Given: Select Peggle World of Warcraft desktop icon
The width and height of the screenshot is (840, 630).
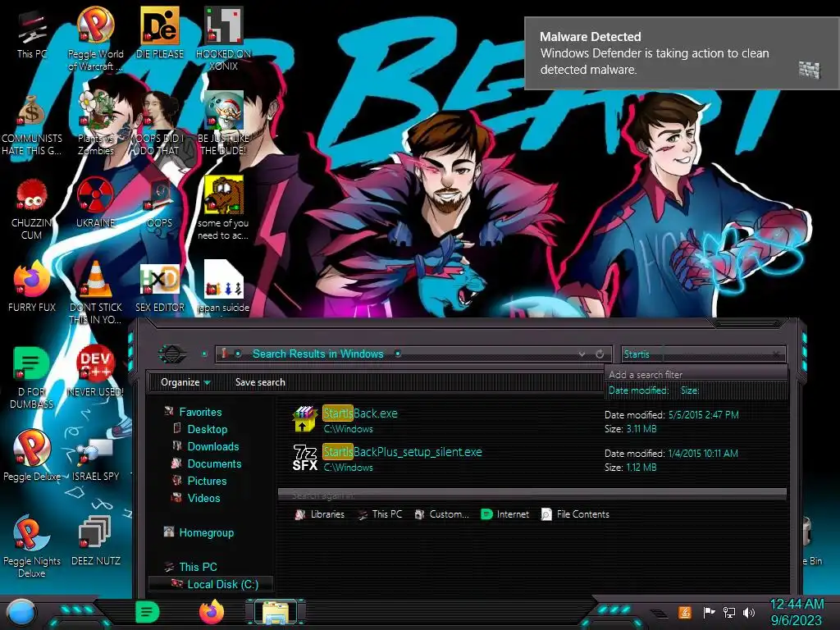Looking at the screenshot, I should coord(95,39).
